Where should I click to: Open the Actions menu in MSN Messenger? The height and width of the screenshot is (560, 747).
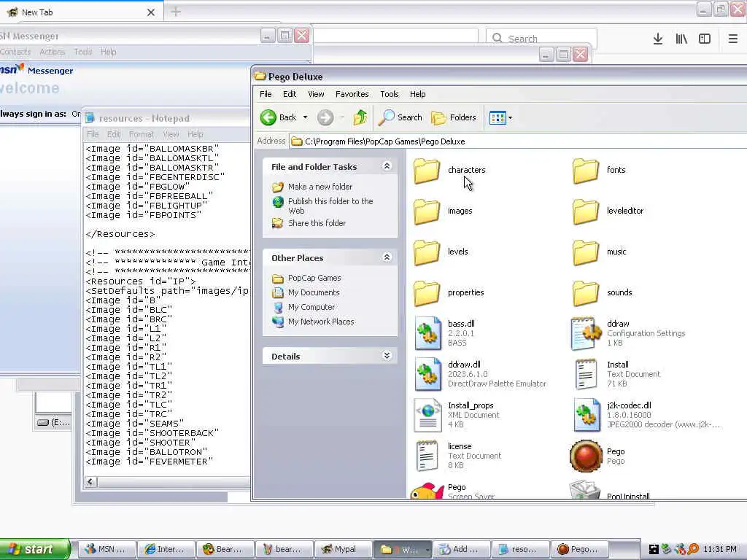52,52
